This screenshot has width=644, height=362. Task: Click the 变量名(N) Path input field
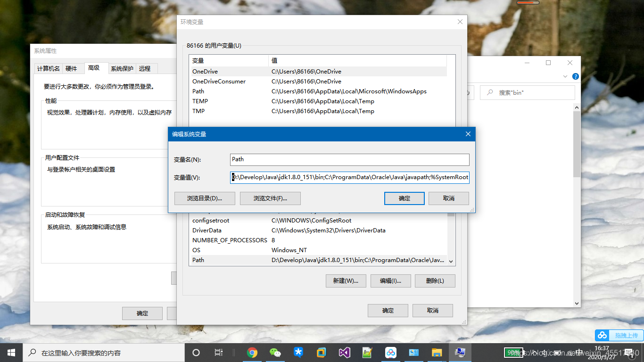(350, 159)
